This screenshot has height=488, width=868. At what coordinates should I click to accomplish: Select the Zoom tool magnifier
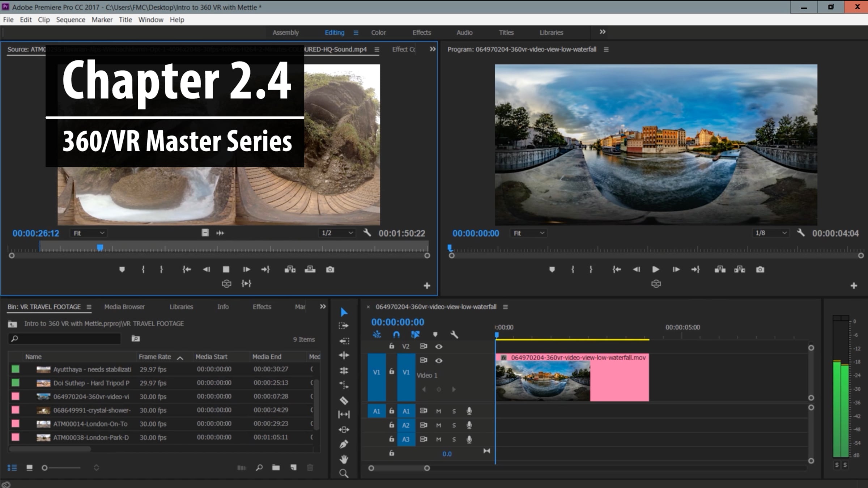344,474
